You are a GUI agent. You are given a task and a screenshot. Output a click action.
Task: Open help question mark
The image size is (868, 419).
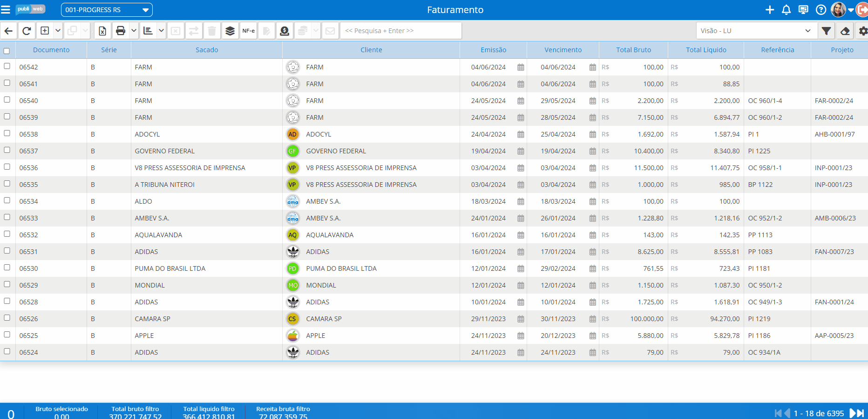821,10
